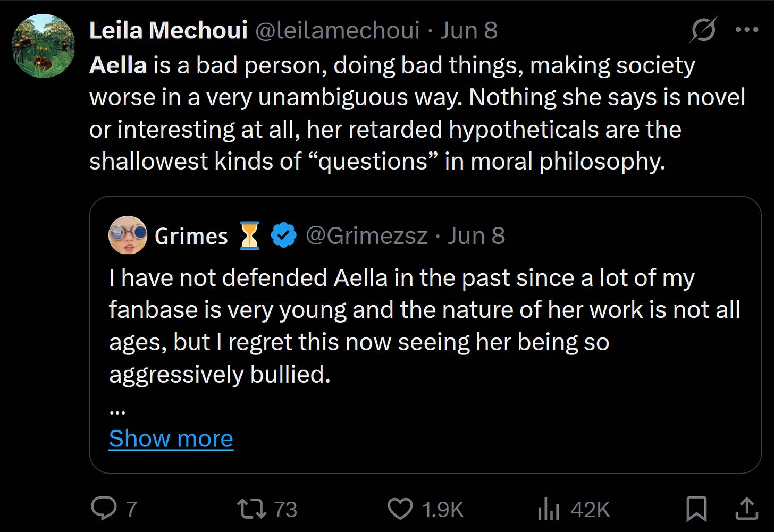
Task: Repost this tweet via retweet icon
Action: pos(253,509)
